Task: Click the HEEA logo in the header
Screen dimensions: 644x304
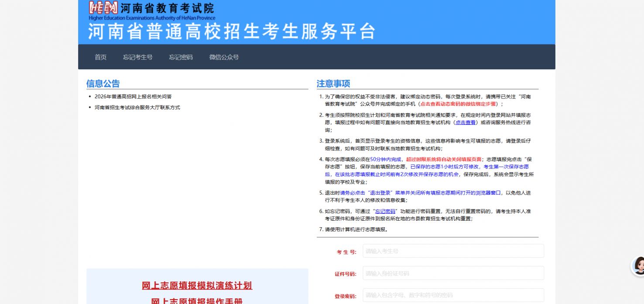Action: (103, 8)
